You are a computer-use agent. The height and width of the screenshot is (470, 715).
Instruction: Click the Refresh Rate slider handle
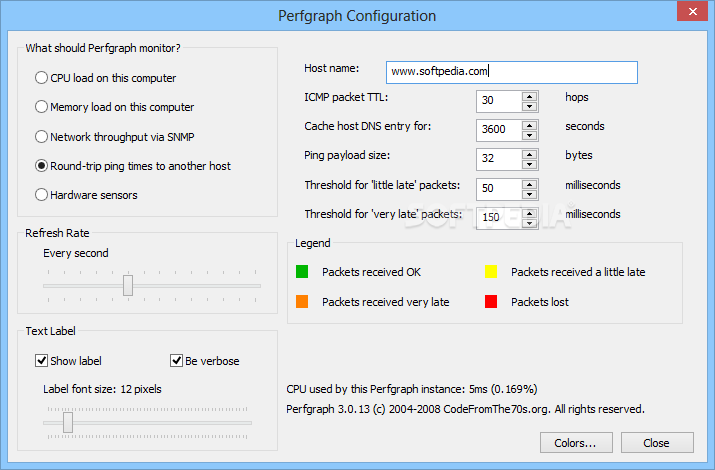pyautogui.click(x=128, y=285)
